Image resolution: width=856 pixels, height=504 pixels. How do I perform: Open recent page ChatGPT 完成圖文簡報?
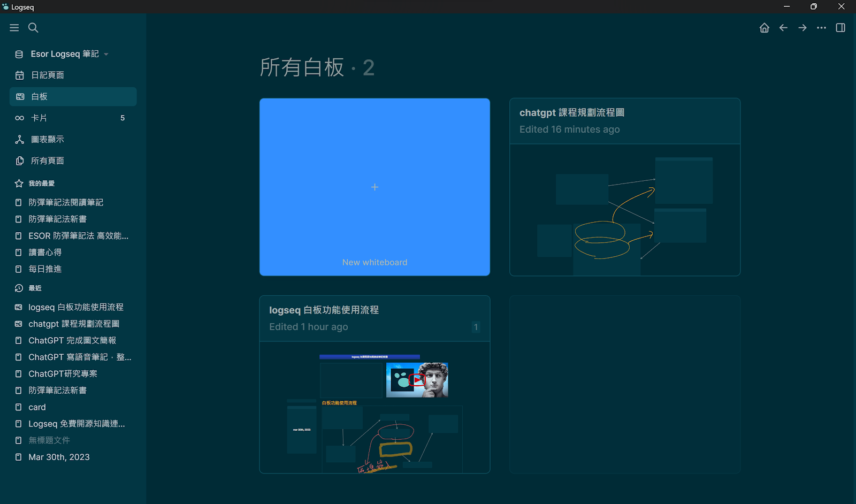[x=73, y=341]
